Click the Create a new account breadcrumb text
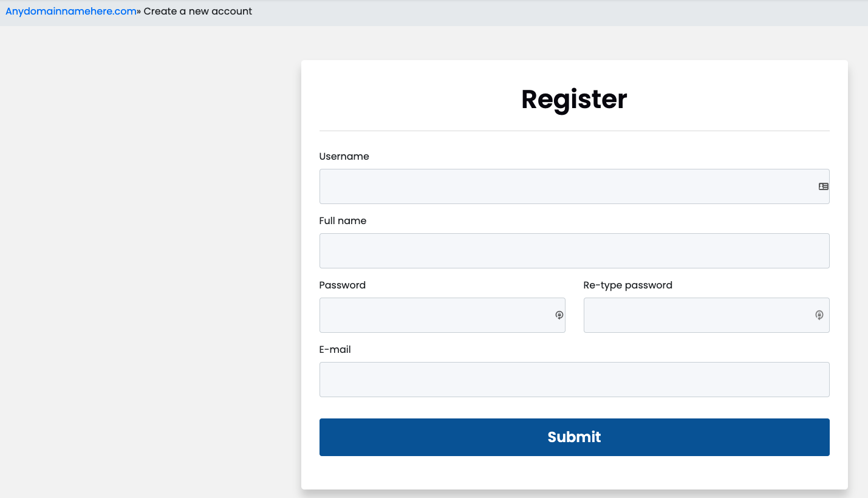 coord(197,11)
